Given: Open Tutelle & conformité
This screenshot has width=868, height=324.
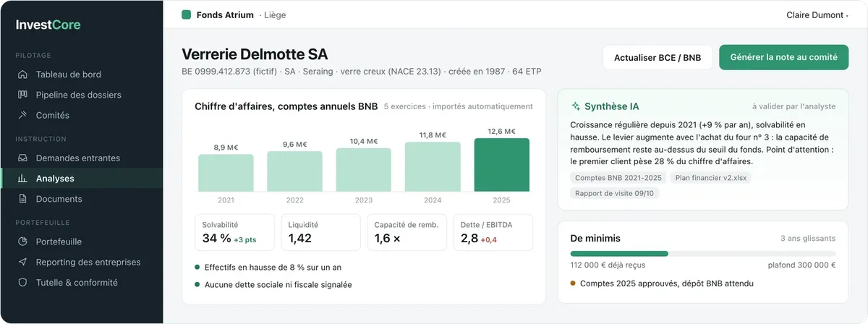Looking at the screenshot, I should tap(82, 283).
